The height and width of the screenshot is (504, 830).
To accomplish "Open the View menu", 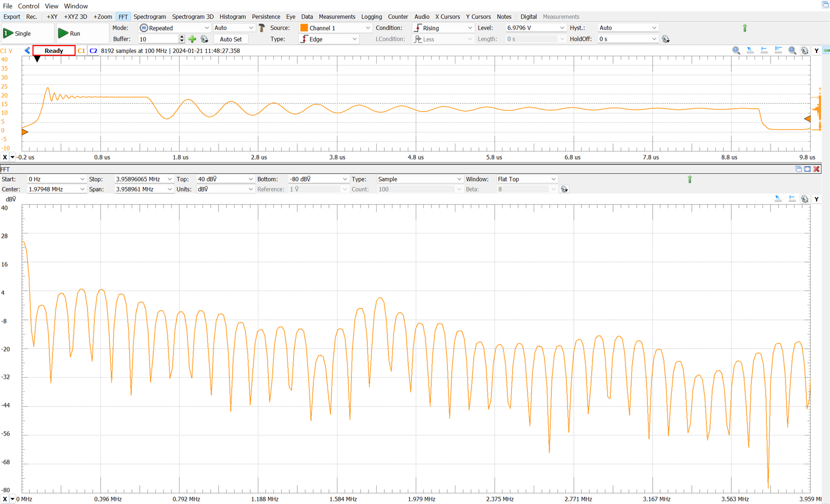I will [x=51, y=6].
